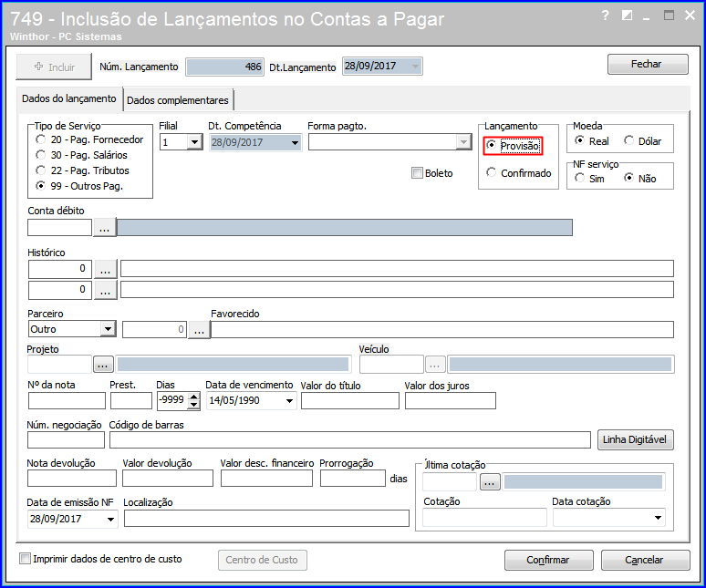Viewport: 706px width, 588px height.
Task: Expand the Filial dropdown
Action: [194, 142]
